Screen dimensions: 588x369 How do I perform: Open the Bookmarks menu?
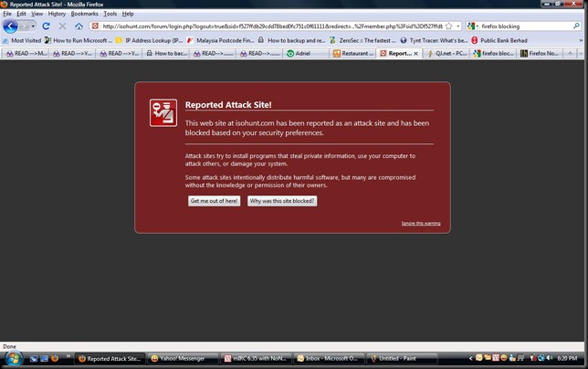pos(84,14)
